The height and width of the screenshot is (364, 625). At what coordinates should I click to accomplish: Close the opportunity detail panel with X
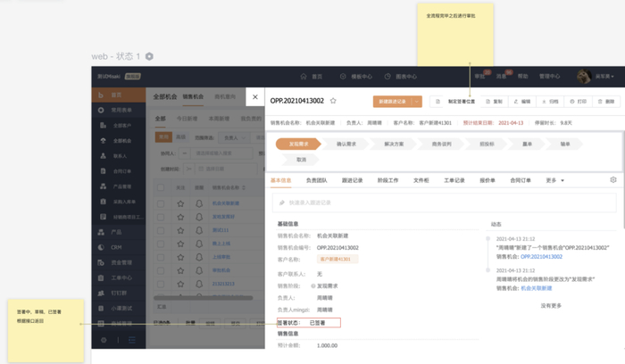255,97
